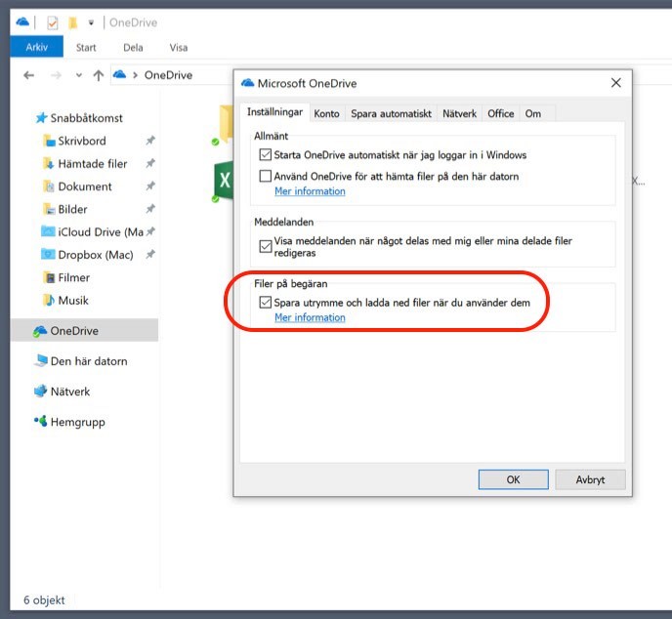The height and width of the screenshot is (619, 672).
Task: Click the Hämtade filer download icon
Action: tap(49, 164)
